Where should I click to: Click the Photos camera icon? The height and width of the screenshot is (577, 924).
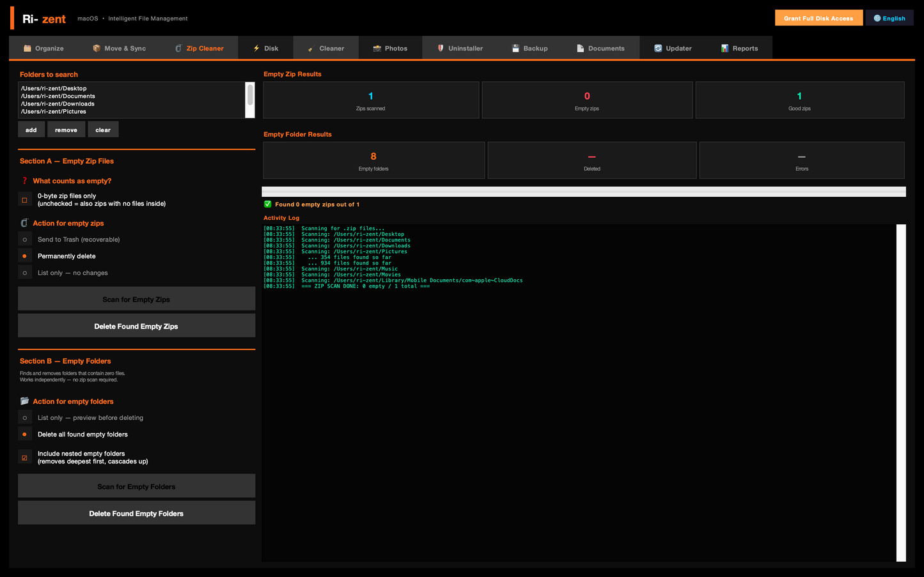tap(377, 49)
